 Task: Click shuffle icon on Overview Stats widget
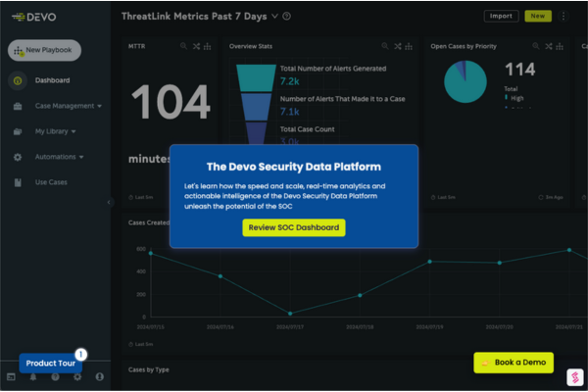pos(396,46)
